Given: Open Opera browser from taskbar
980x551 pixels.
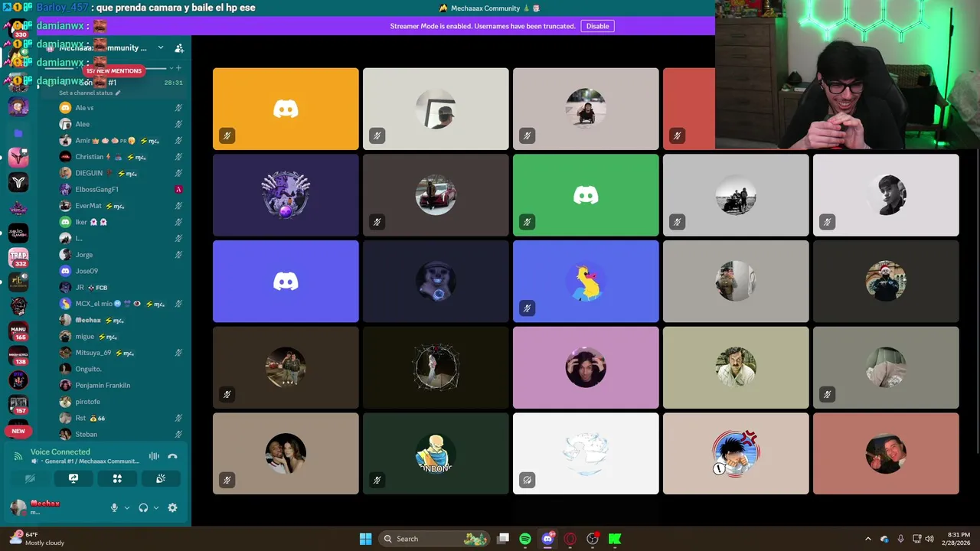Looking at the screenshot, I should 570,539.
